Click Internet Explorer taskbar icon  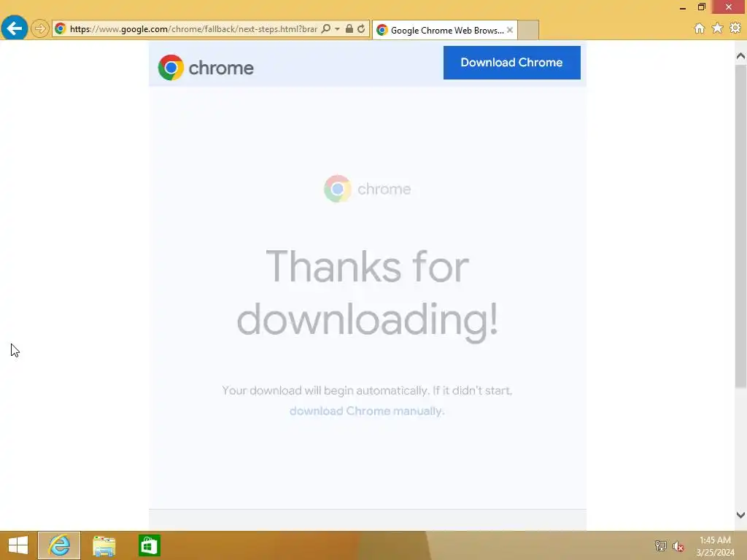(59, 545)
